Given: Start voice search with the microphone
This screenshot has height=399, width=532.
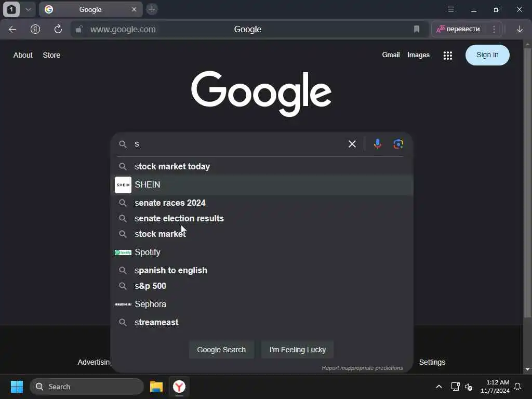Looking at the screenshot, I should [377, 144].
